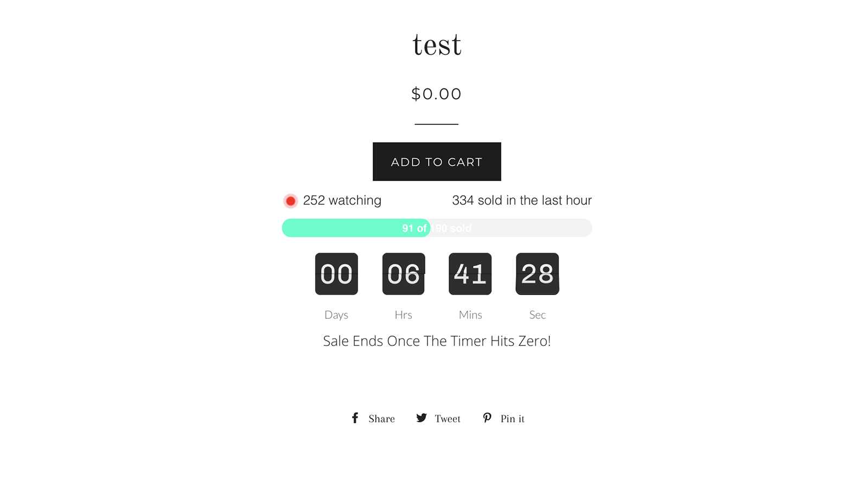Click the divider line below the price
This screenshot has height=488, width=868.
[436, 124]
